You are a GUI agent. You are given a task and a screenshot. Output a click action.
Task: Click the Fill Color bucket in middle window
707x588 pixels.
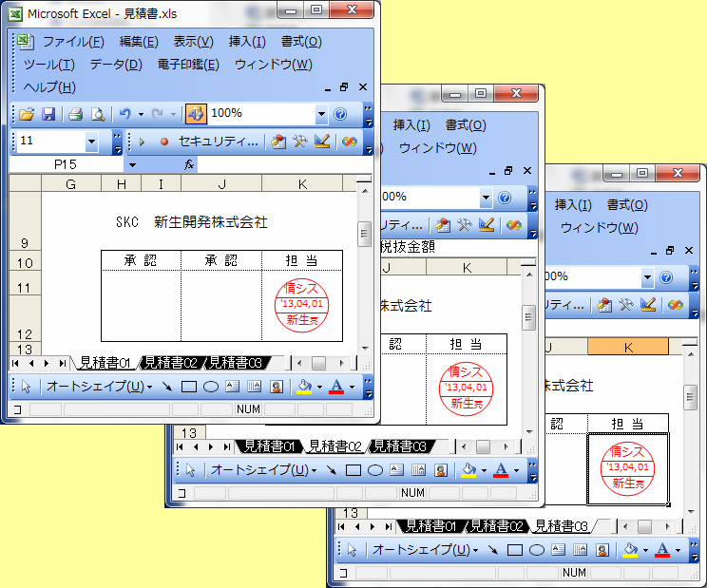click(x=468, y=470)
